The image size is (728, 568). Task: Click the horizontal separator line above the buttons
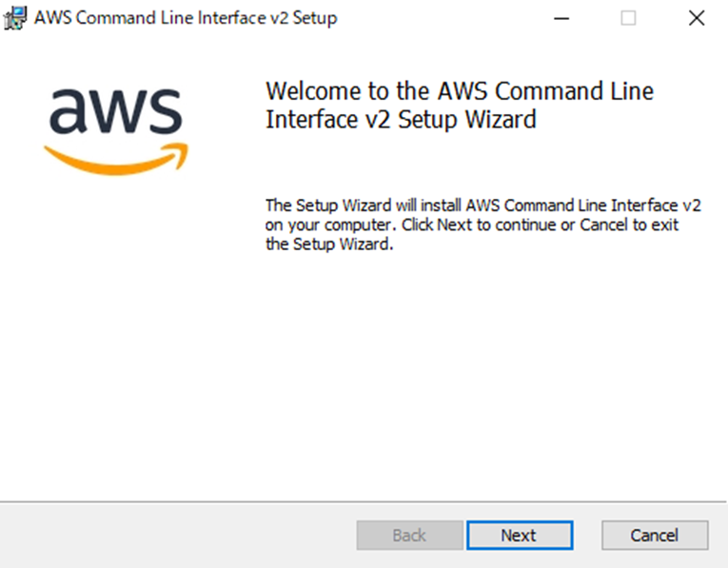click(364, 501)
